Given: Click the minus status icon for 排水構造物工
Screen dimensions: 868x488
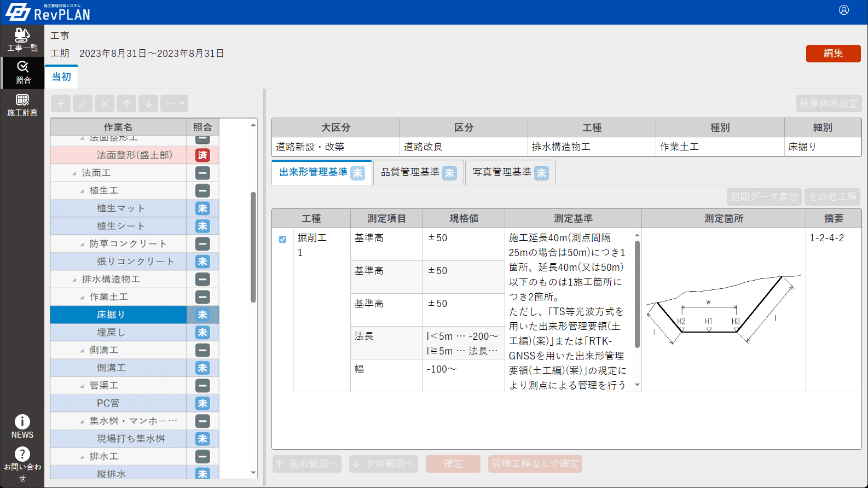Looking at the screenshot, I should click(202, 279).
